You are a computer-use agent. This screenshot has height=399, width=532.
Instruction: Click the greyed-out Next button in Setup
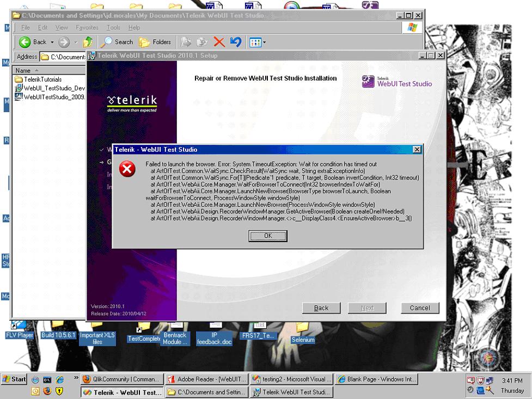point(367,308)
